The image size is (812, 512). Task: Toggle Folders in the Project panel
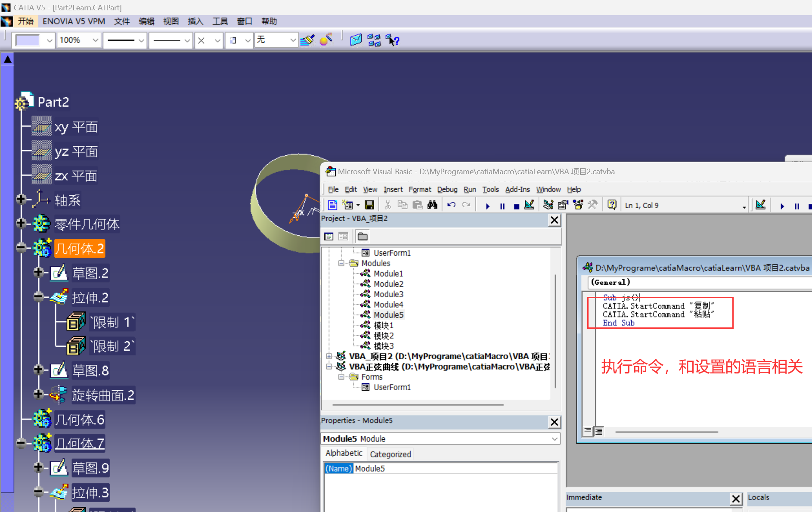pyautogui.click(x=363, y=236)
